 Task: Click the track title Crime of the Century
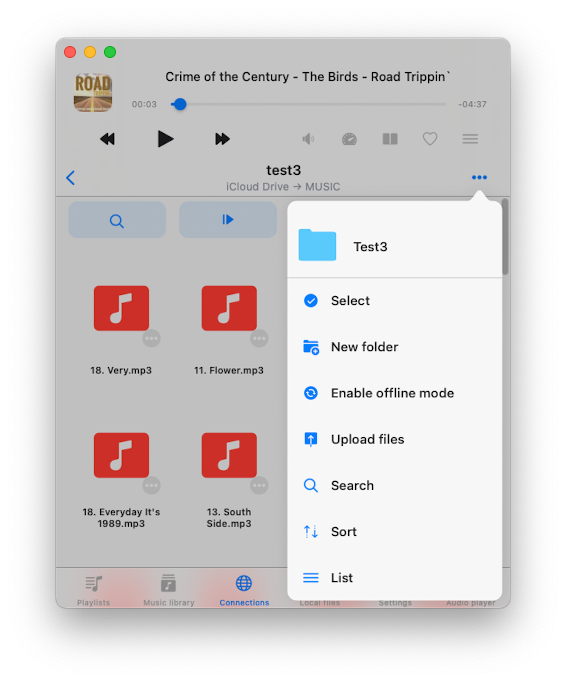[x=308, y=77]
